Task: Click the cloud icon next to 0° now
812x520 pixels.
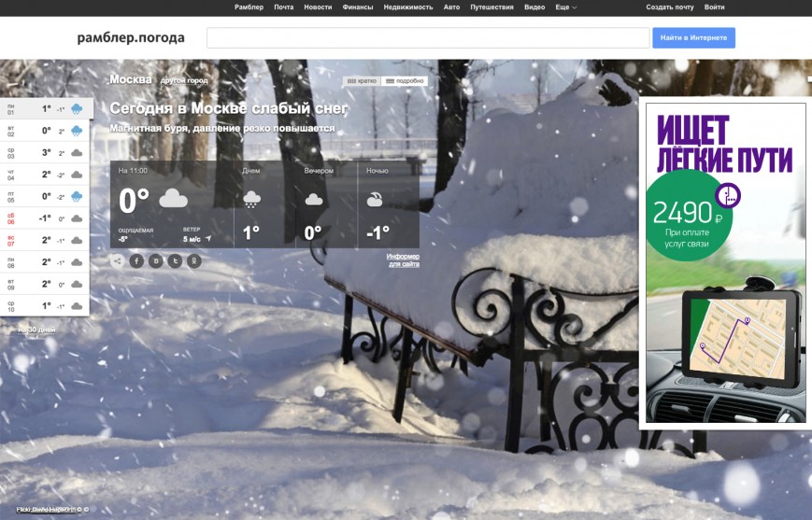Action: [174, 199]
